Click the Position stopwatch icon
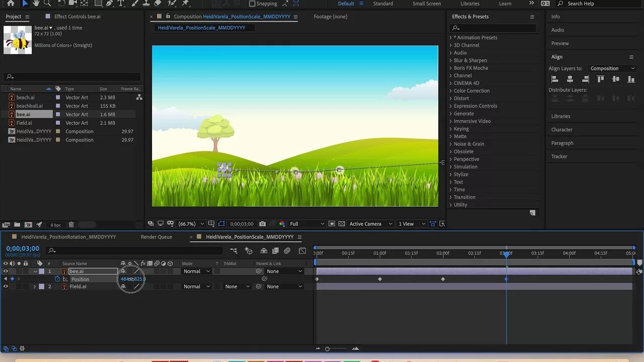 pyautogui.click(x=57, y=279)
